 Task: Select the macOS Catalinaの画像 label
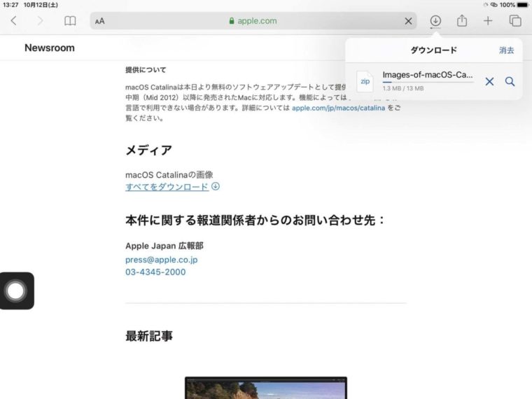(x=169, y=175)
